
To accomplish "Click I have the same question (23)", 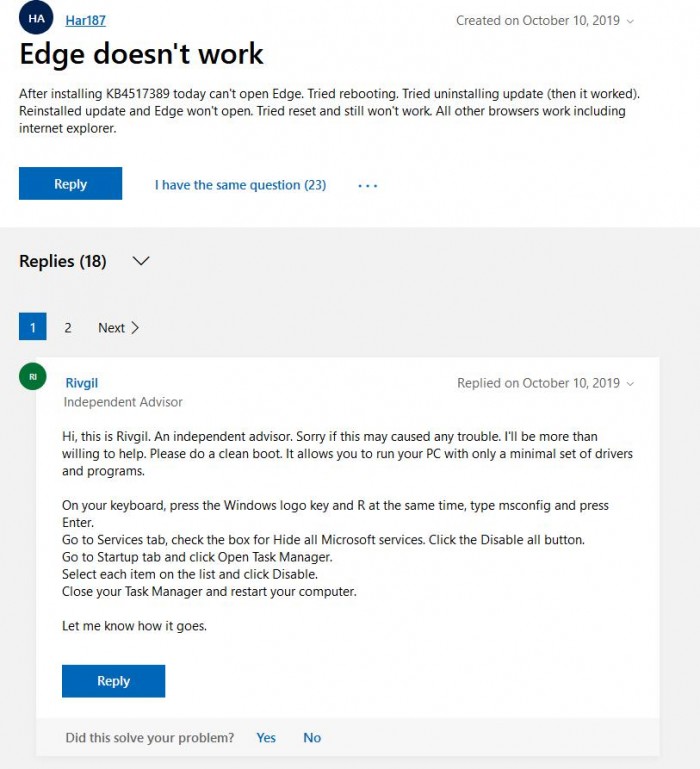I will click(240, 185).
